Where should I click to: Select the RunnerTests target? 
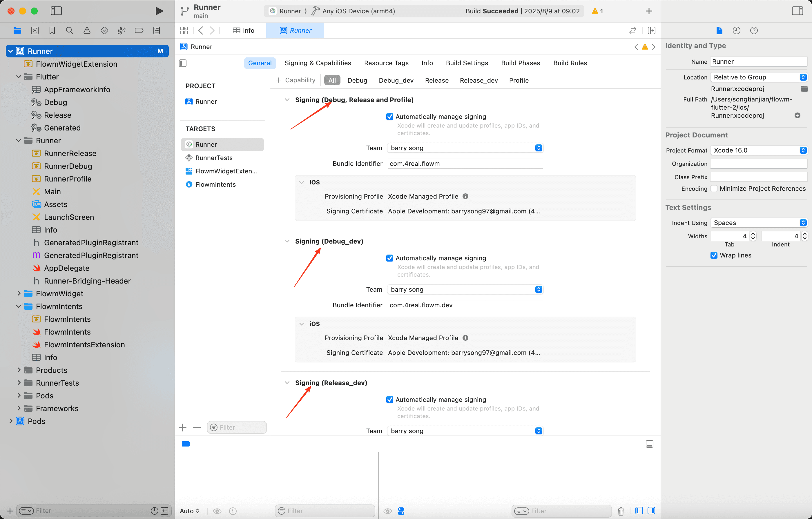(x=214, y=158)
